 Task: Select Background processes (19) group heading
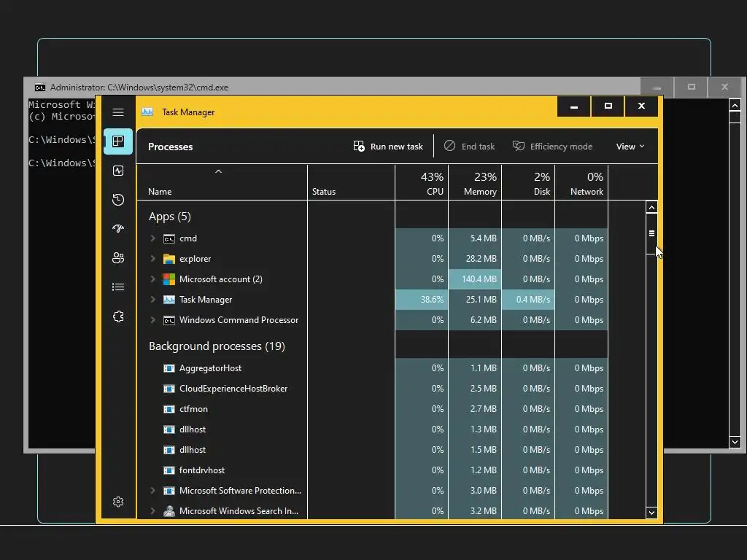[217, 346]
